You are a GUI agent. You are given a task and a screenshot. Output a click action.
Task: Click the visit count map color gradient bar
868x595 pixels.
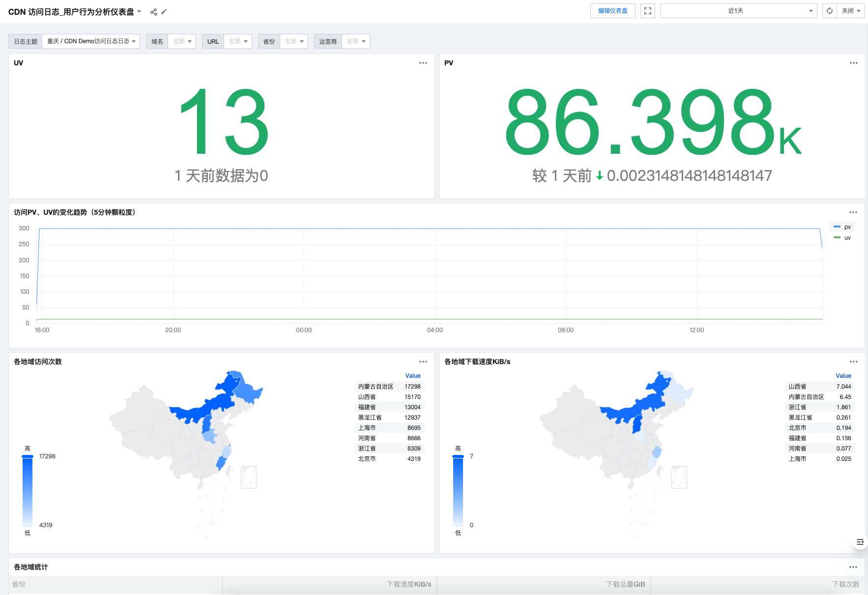pos(28,490)
